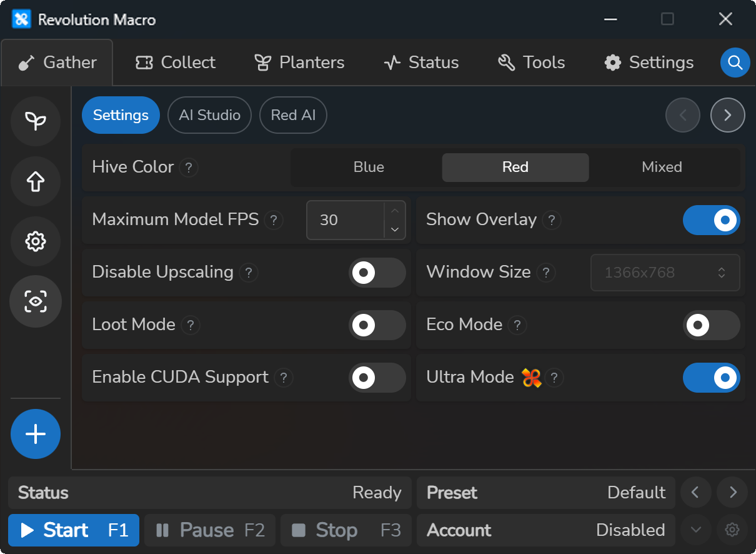Open the sprout sidebar icon
This screenshot has height=554, width=756.
tap(36, 121)
